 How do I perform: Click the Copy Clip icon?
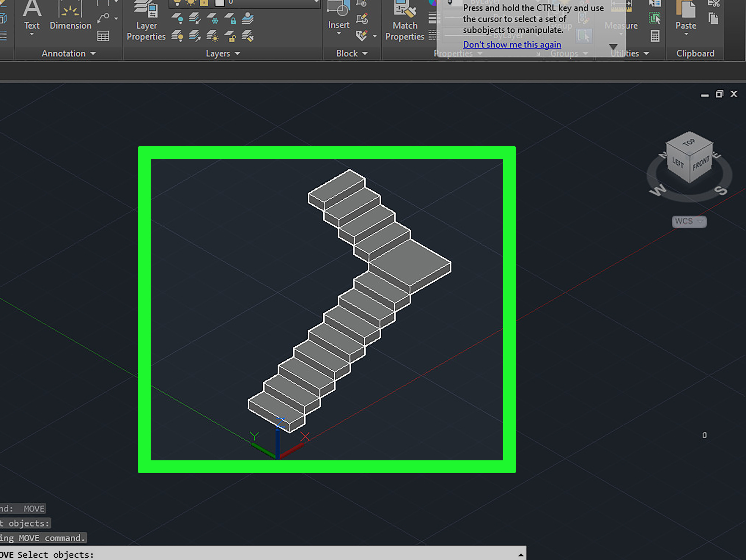pyautogui.click(x=713, y=19)
